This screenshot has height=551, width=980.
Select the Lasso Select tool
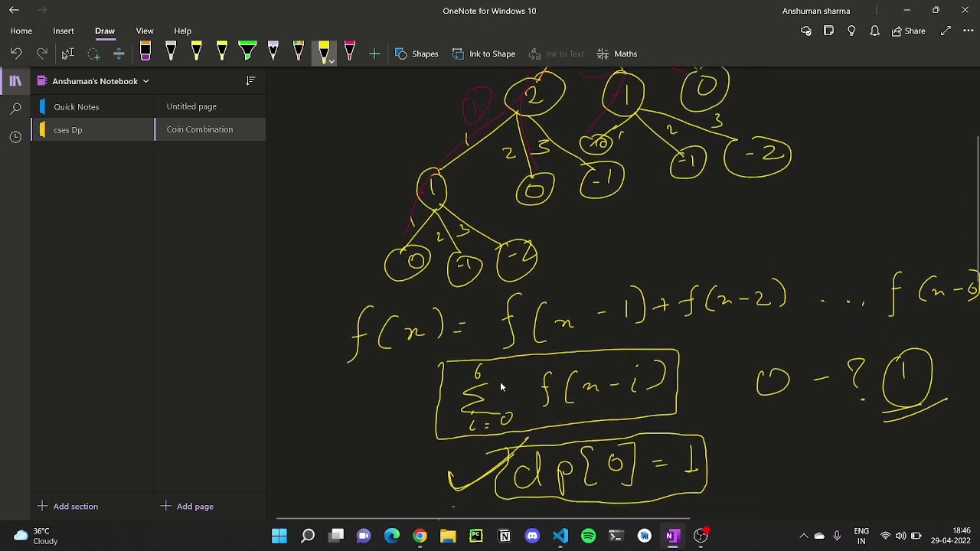(93, 54)
